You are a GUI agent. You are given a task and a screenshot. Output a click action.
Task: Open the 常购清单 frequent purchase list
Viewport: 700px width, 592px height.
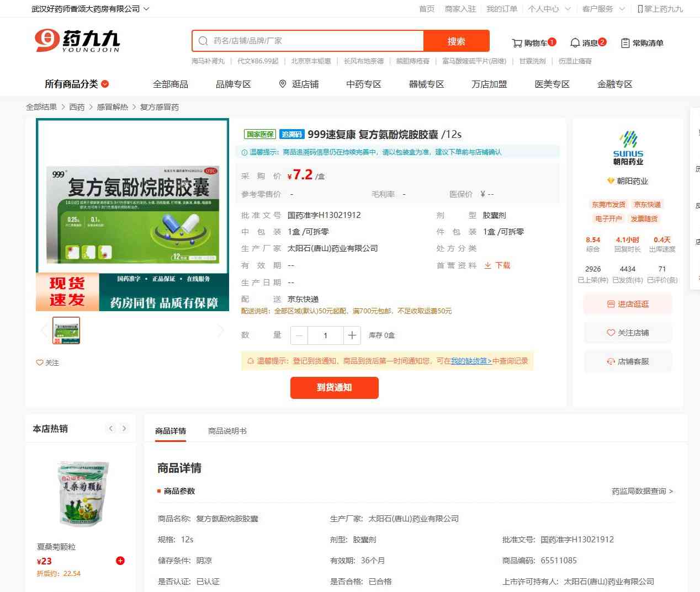pos(642,43)
